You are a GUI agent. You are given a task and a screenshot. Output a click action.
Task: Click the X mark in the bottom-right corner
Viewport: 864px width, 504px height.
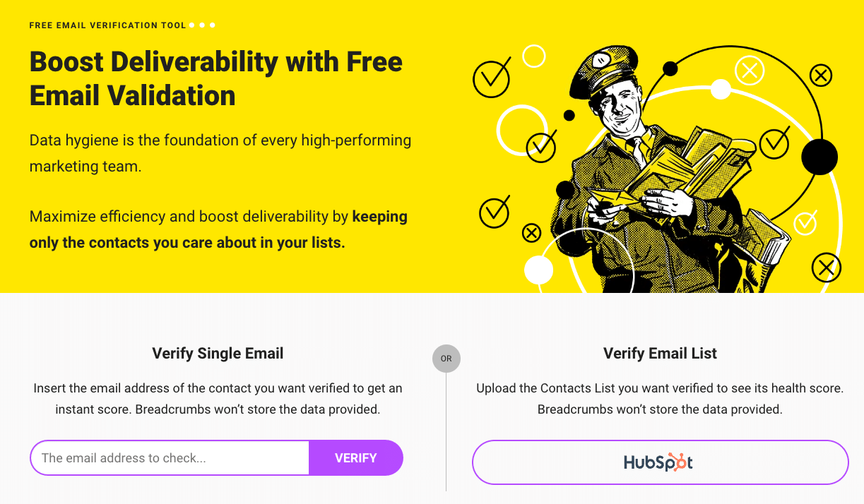click(826, 268)
